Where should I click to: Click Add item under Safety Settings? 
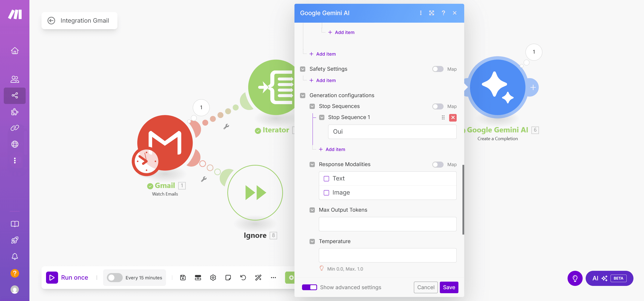coord(323,81)
